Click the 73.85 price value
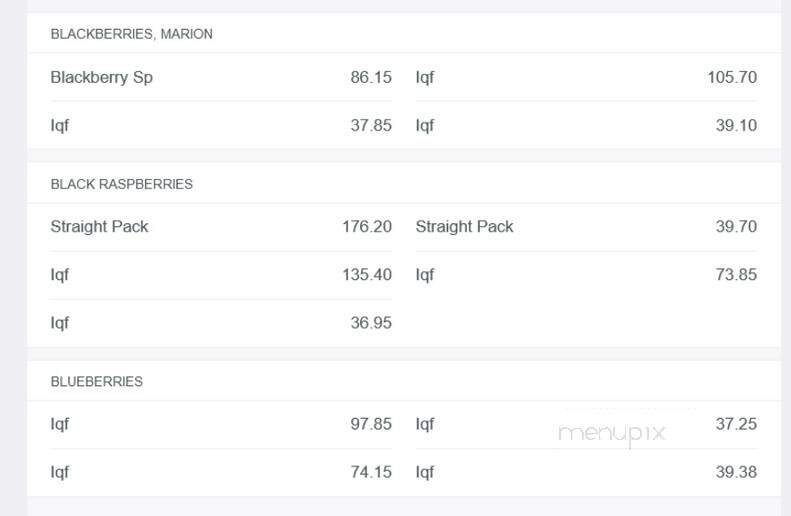The width and height of the screenshot is (791, 516). pyautogui.click(x=736, y=275)
